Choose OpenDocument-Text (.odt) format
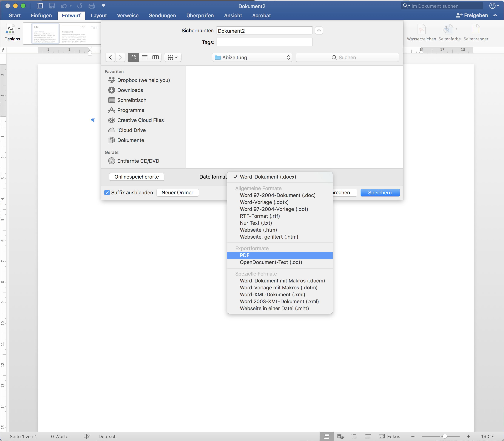504x441 pixels. (x=280, y=262)
